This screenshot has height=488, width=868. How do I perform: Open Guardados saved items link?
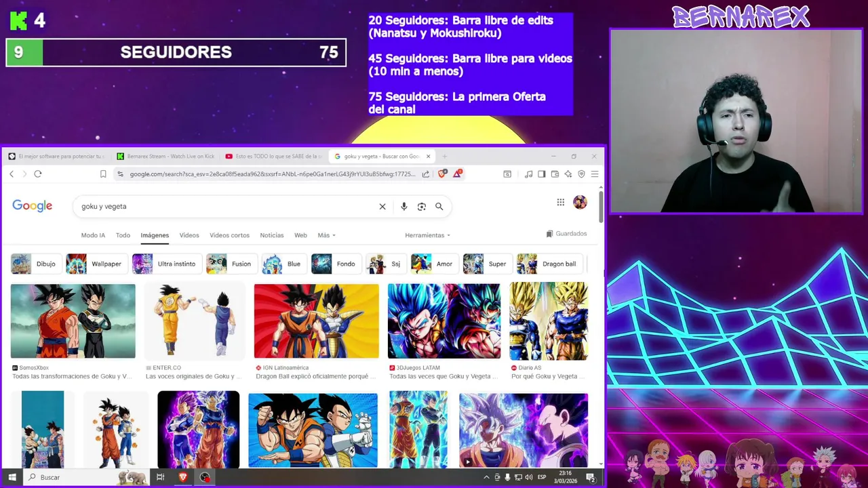(566, 234)
